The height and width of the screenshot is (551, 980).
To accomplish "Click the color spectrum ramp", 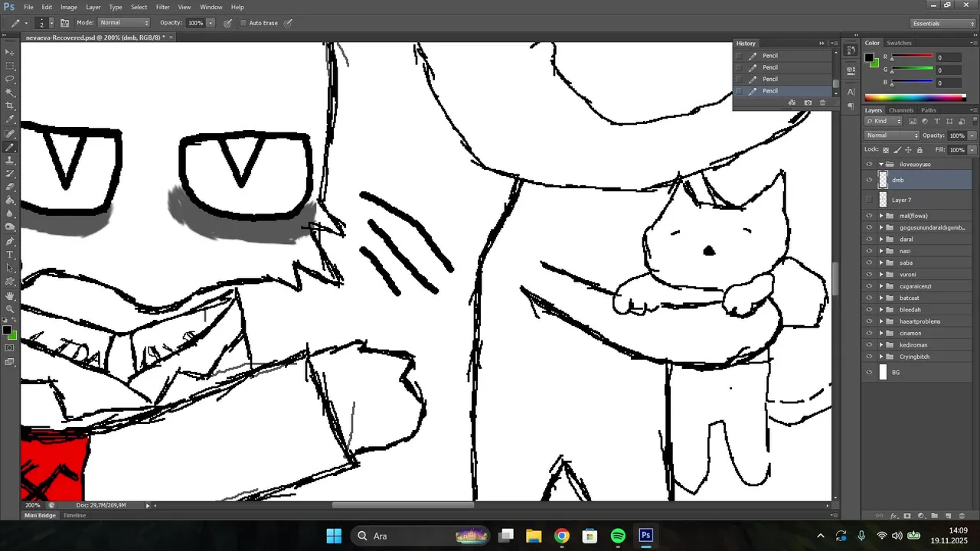I will [x=915, y=97].
